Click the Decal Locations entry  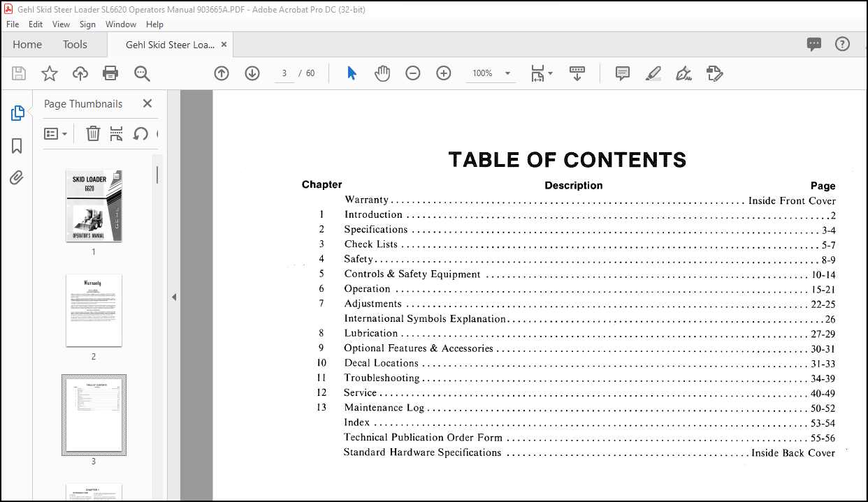click(x=382, y=363)
